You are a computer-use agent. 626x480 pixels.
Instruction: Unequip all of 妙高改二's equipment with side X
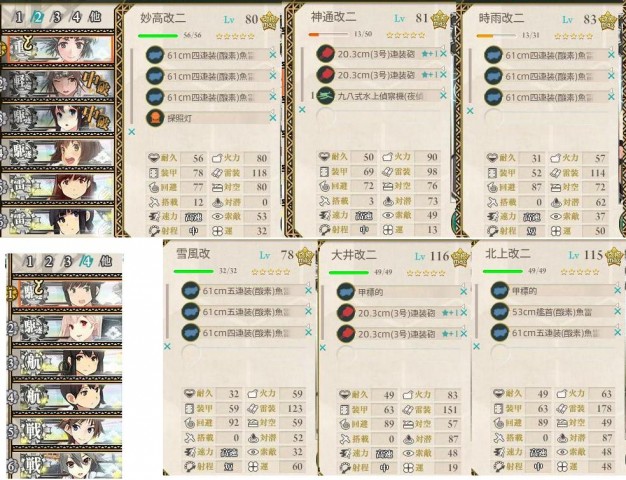[x=132, y=131]
